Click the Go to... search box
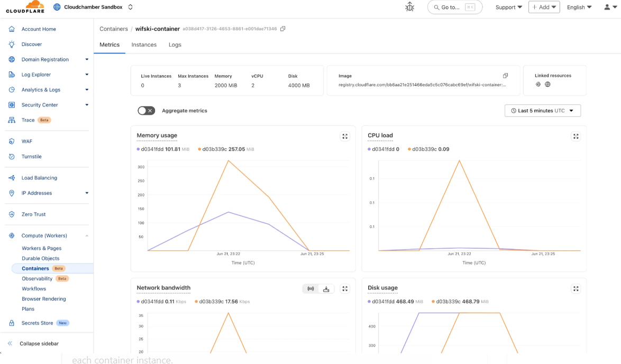Image resolution: width=621 pixels, height=364 pixels. click(x=455, y=7)
